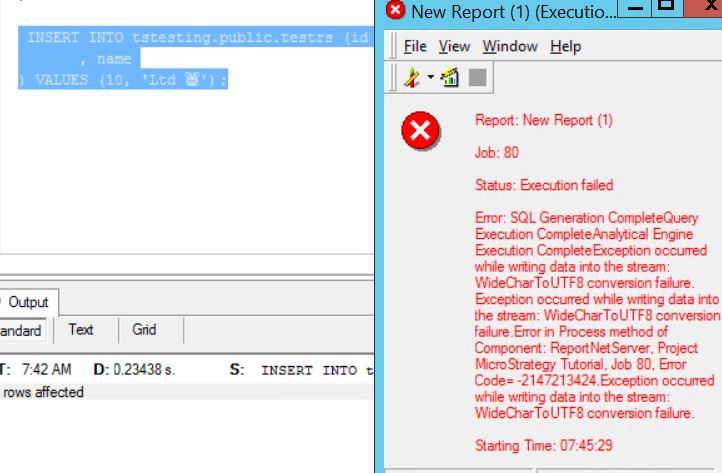The width and height of the screenshot is (722, 473).
Task: Minimize the New Report window
Action: coord(633,9)
